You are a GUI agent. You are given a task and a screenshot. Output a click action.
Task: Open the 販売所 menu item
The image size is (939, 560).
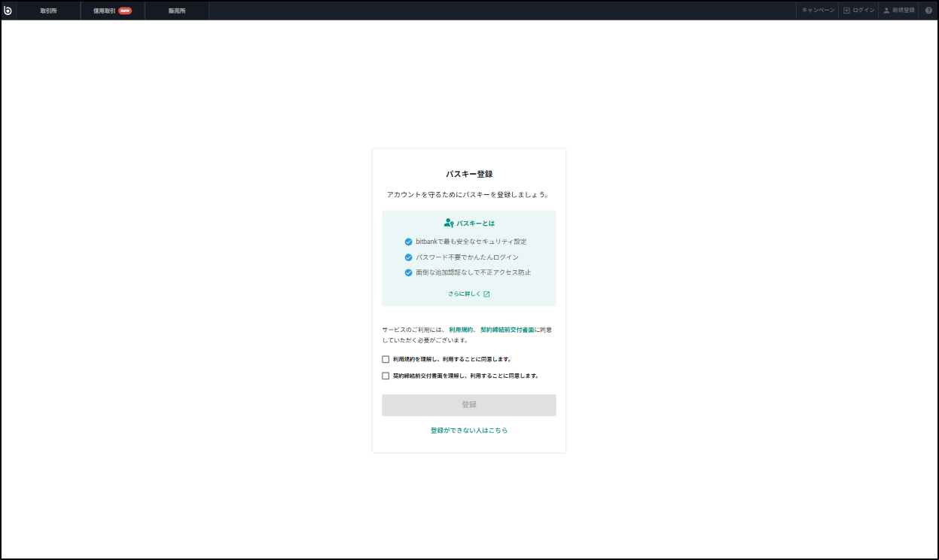pos(176,11)
